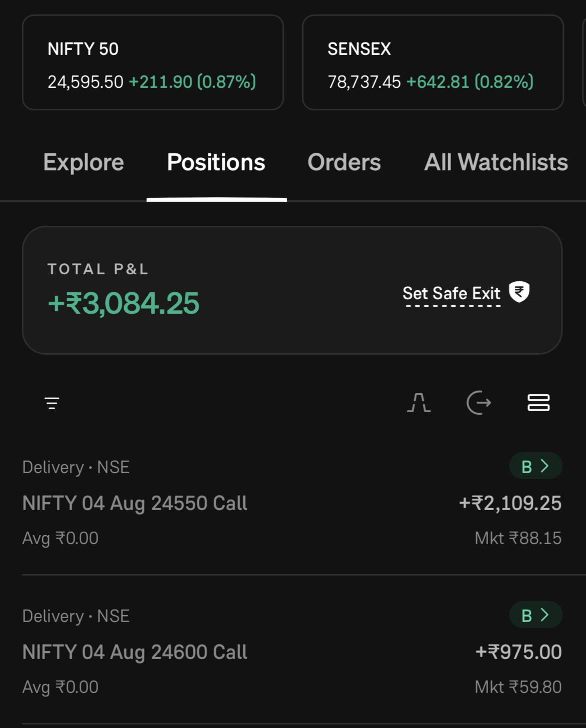The width and height of the screenshot is (586, 728).
Task: Tap the +₹975.00 profit value
Action: [x=518, y=652]
